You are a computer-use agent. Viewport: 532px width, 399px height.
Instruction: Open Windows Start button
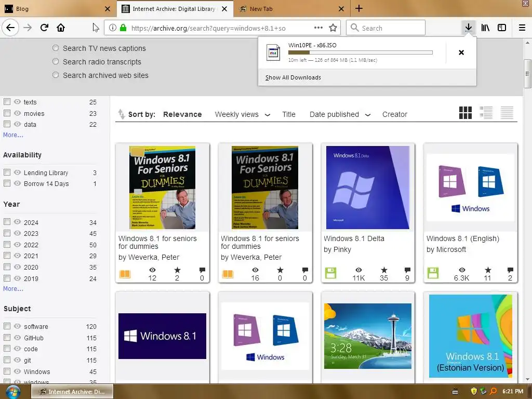coord(12,392)
